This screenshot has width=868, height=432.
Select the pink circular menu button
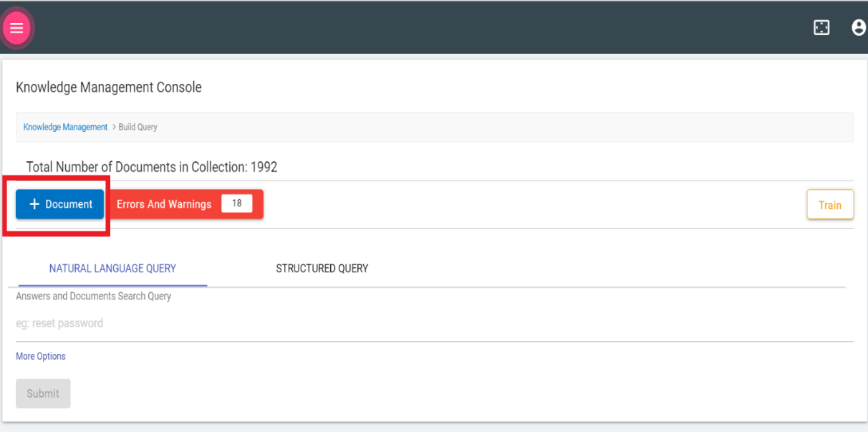point(16,27)
